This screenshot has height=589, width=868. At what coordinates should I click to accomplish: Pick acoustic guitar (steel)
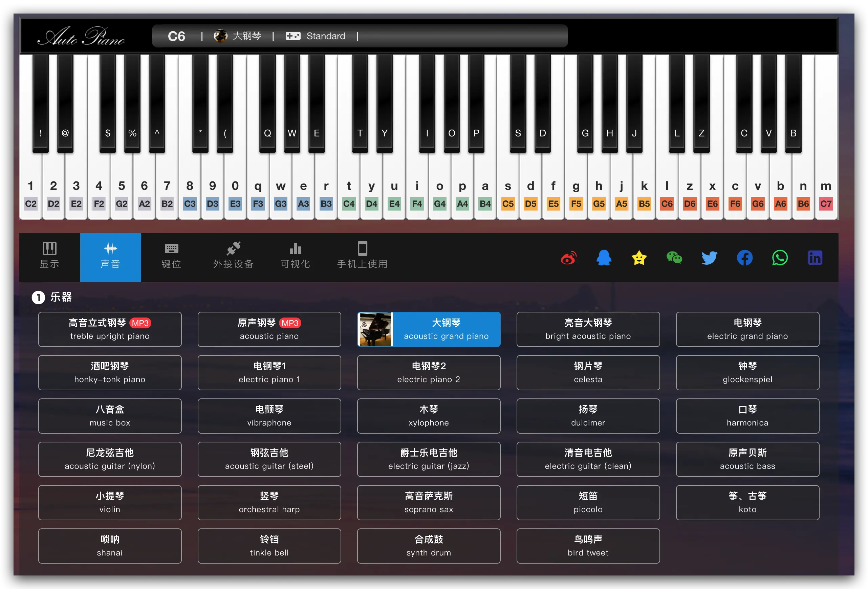click(x=269, y=459)
